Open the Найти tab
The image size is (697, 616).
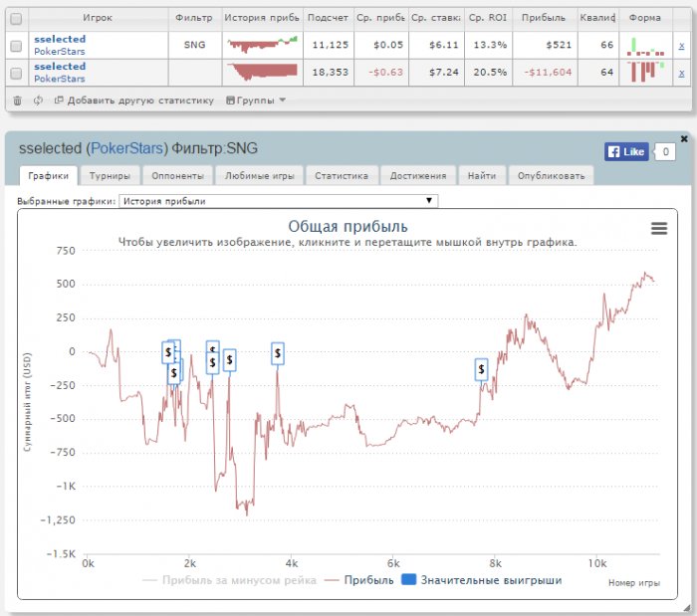[x=481, y=176]
